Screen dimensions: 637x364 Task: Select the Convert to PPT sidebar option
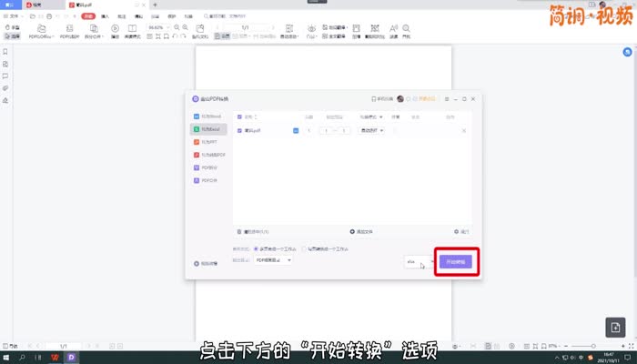tap(208, 143)
